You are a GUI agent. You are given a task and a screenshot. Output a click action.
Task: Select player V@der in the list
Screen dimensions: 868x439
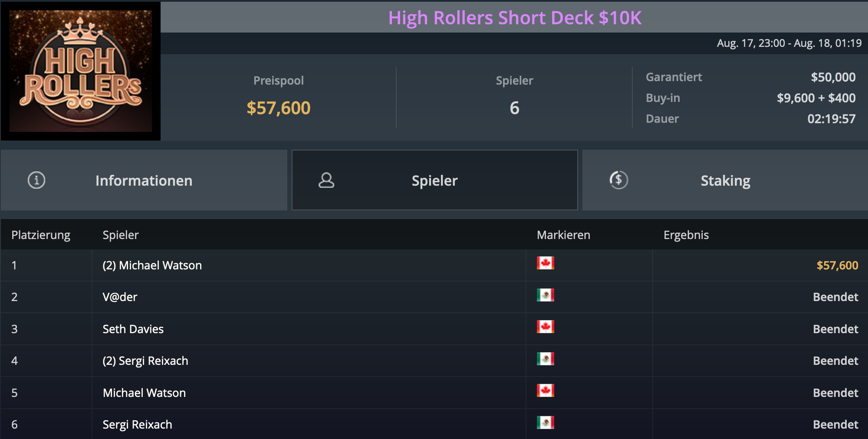pos(120,297)
